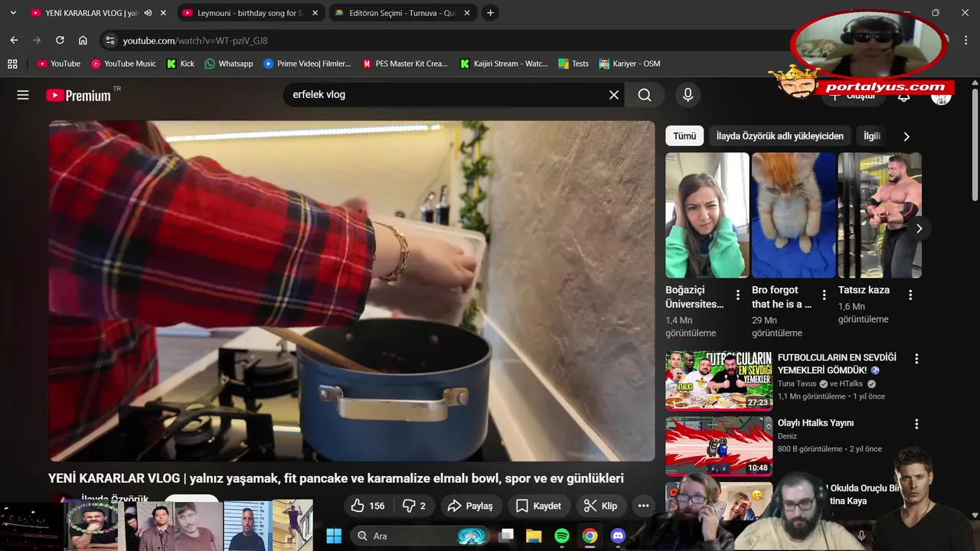Open the browser home page
Image resolution: width=980 pixels, height=551 pixels.
pos(83,40)
